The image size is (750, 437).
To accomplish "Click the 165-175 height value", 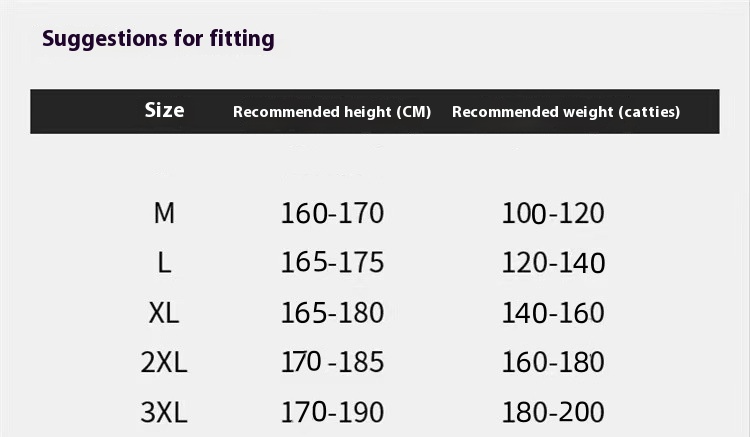I will coord(332,263).
